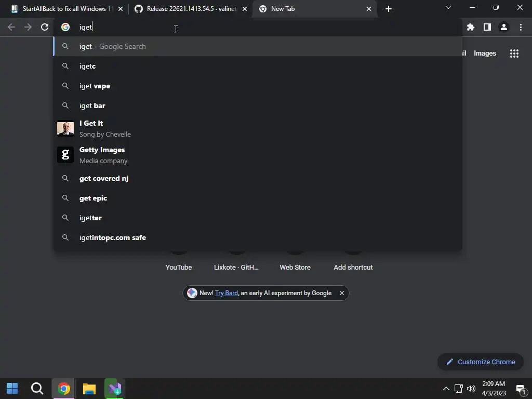Screen dimensions: 532x399
Task: Click the browser back arrow
Action: (11, 27)
